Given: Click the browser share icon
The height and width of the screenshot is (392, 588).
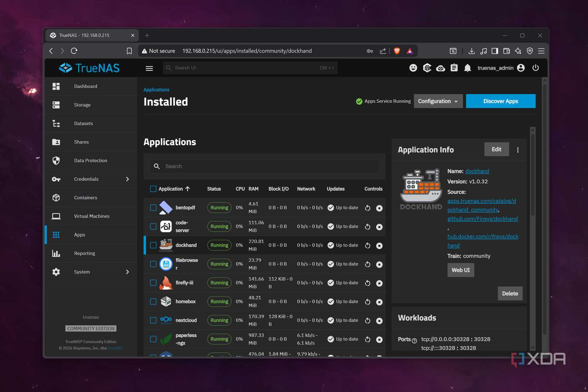Looking at the screenshot, I should pyautogui.click(x=383, y=51).
